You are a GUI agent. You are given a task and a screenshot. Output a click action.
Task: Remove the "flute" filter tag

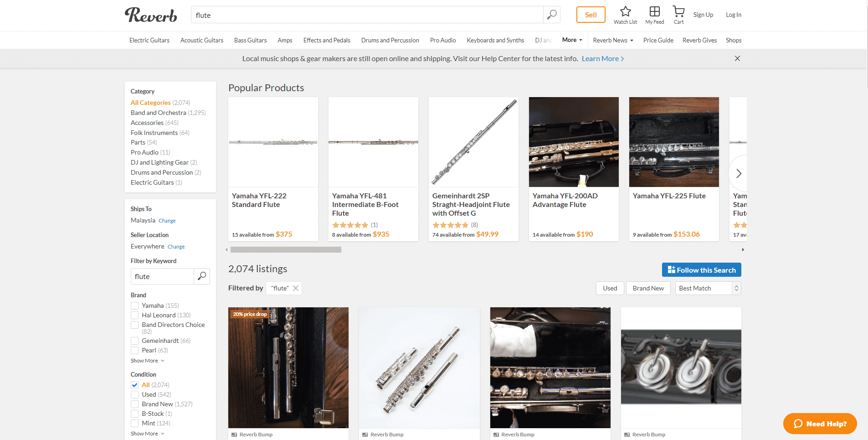click(296, 288)
